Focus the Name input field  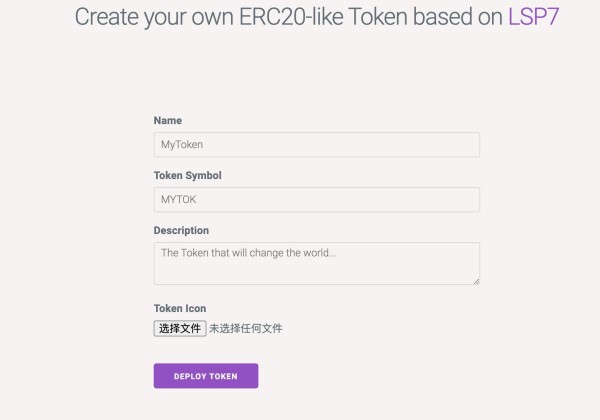pyautogui.click(x=316, y=145)
